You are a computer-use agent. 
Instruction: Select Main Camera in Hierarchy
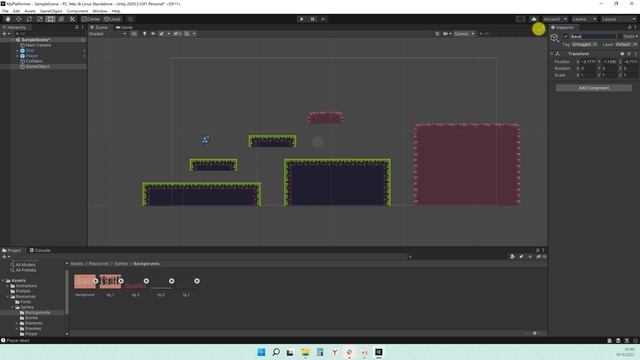[38, 45]
